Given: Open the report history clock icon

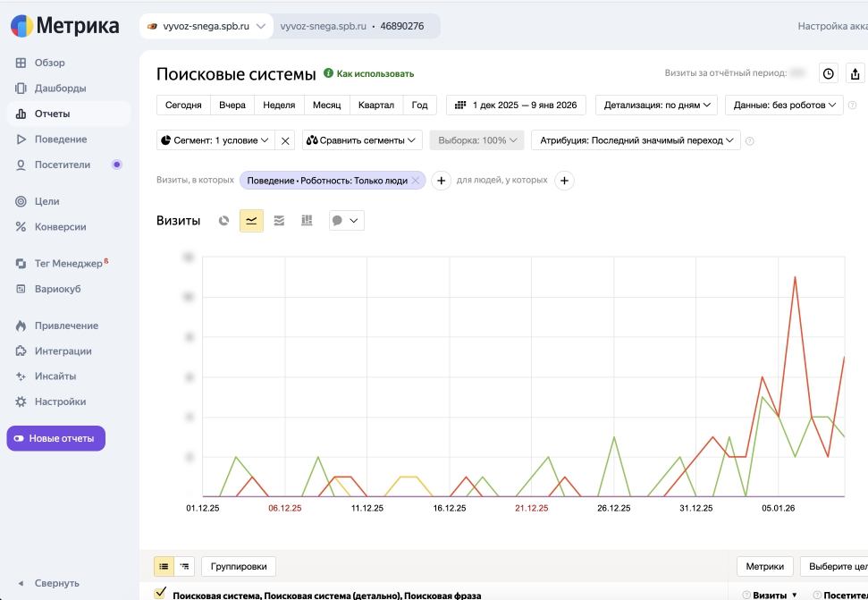Looking at the screenshot, I should pyautogui.click(x=829, y=74).
